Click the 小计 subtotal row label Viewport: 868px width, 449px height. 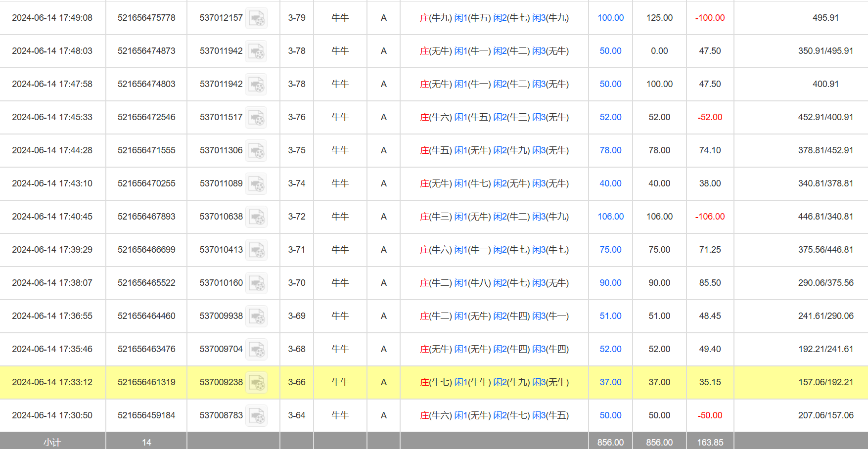tap(52, 442)
